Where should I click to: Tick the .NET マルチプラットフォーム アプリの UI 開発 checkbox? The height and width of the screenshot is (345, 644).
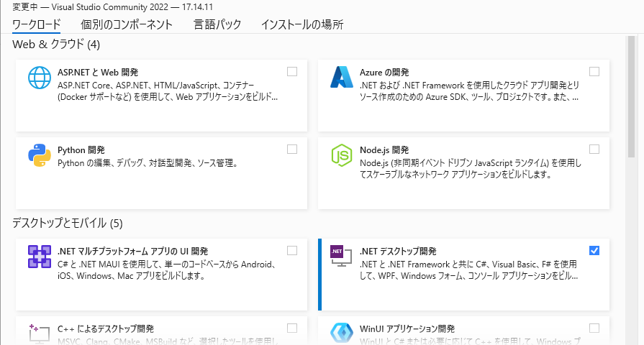(292, 251)
